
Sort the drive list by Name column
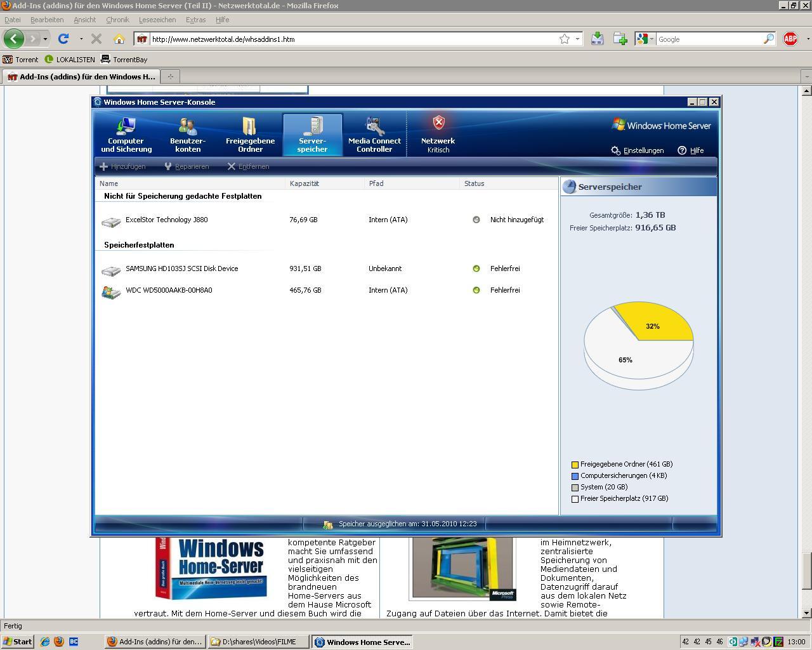click(x=190, y=183)
